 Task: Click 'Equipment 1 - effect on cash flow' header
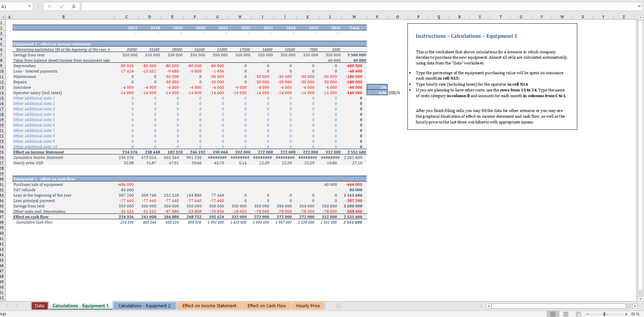(x=44, y=179)
